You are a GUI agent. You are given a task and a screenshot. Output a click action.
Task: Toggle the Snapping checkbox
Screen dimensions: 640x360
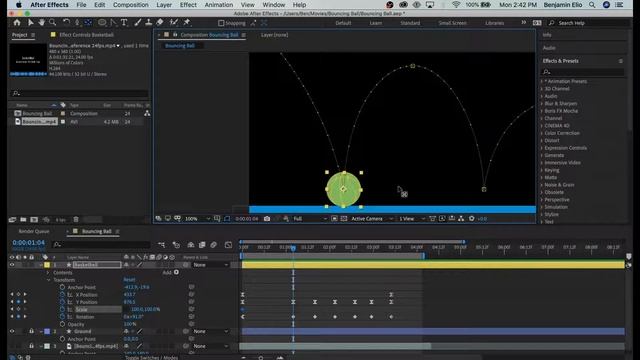tap(221, 23)
